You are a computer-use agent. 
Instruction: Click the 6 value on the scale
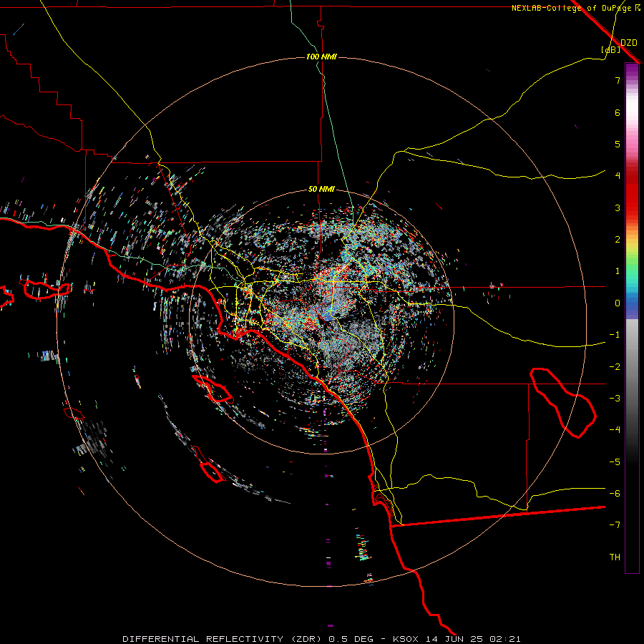618,112
